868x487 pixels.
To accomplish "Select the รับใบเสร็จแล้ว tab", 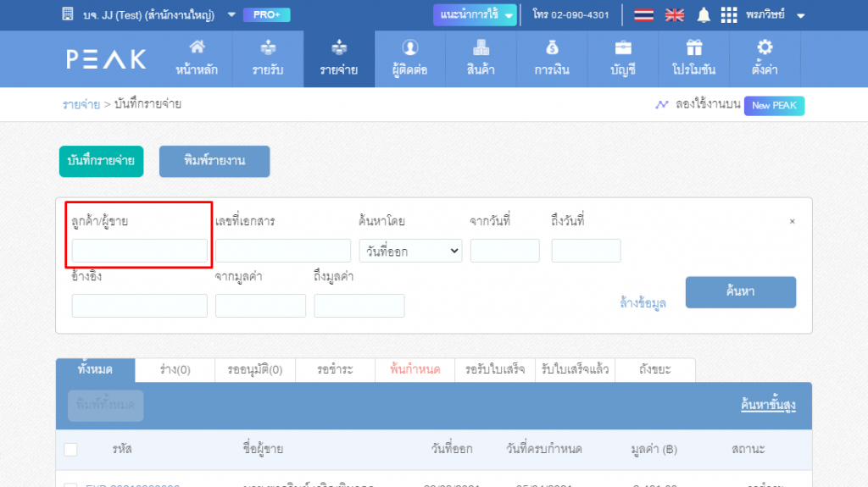I will (576, 369).
